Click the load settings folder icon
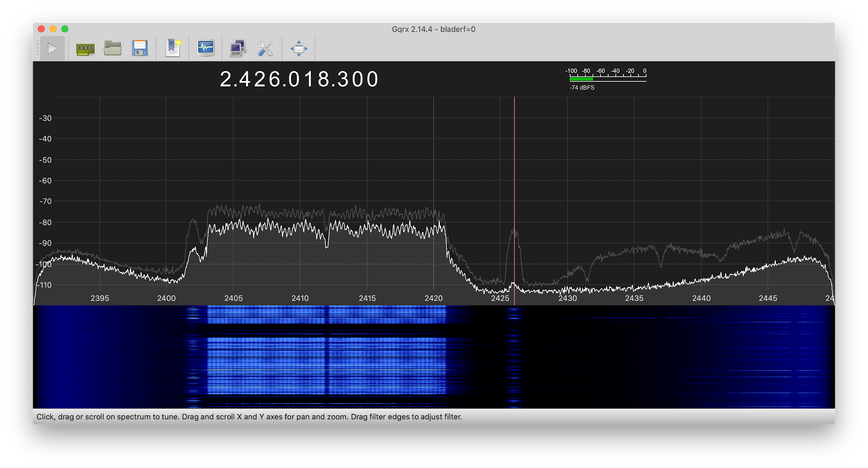Image resolution: width=868 pixels, height=468 pixels. [113, 49]
